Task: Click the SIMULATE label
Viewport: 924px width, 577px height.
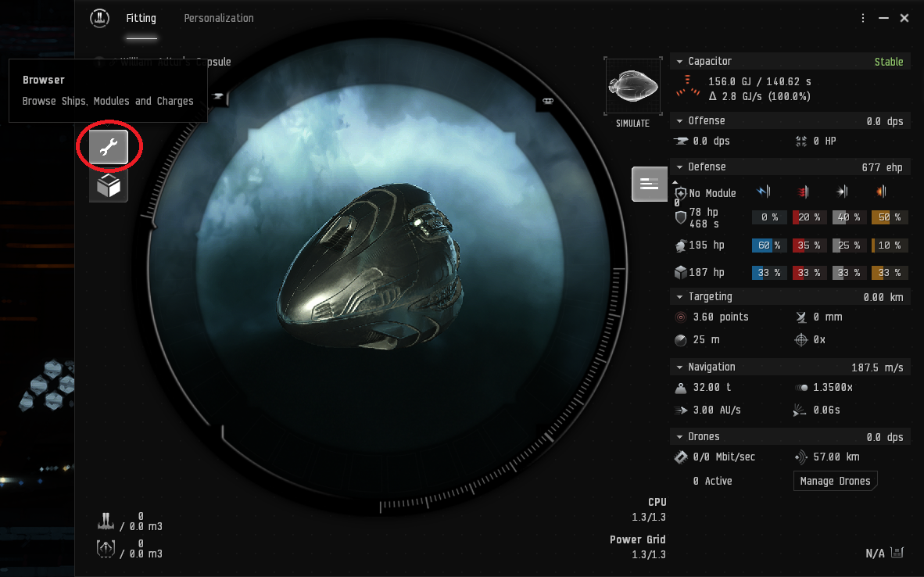Action: click(x=633, y=124)
